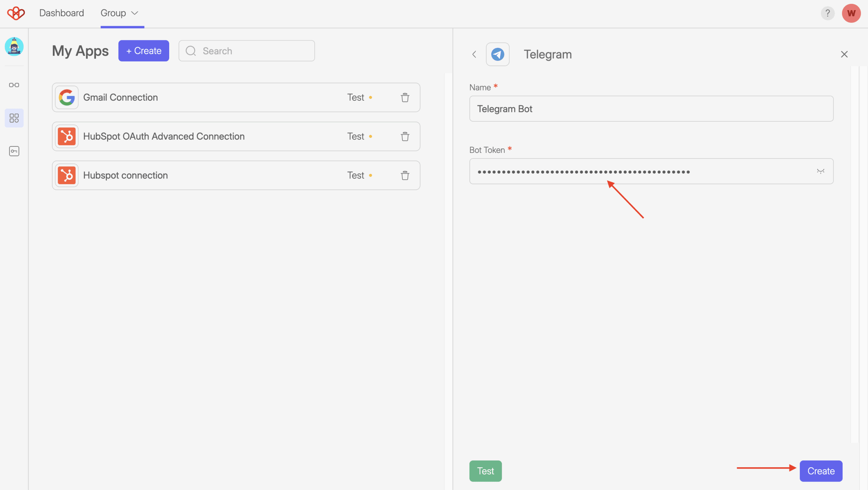Screen dimensions: 868x490
Task: Delete the Gmail Connection
Action: 405,98
